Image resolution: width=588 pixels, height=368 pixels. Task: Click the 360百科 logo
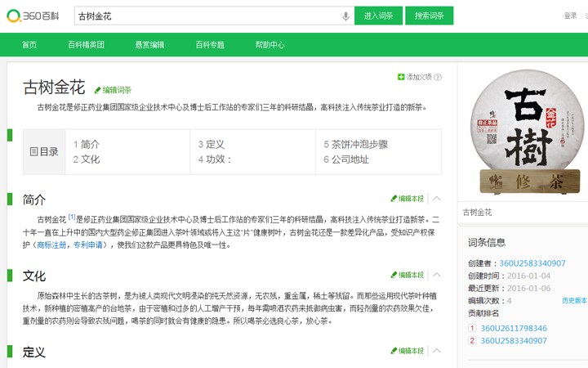(x=33, y=16)
